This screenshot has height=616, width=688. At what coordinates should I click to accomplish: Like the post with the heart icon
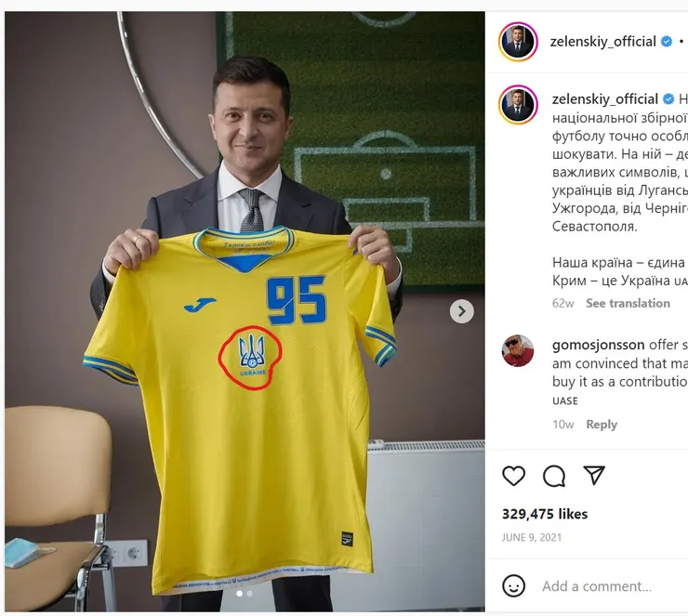513,476
